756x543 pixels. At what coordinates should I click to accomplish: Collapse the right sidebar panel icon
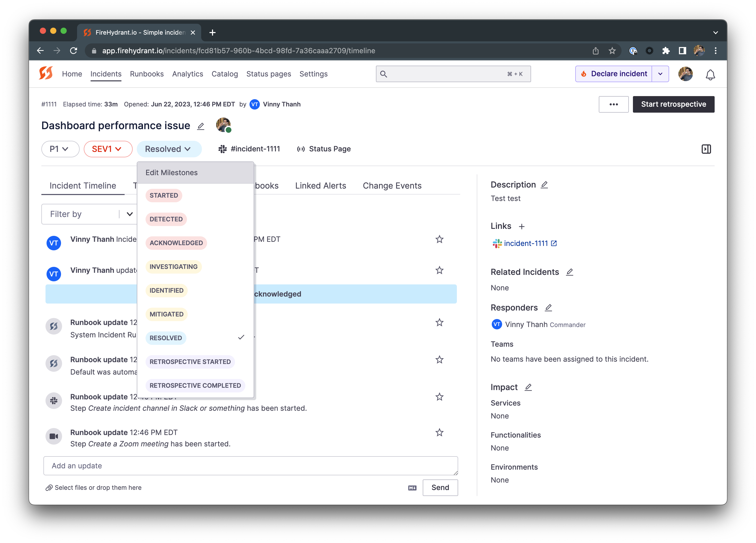tap(706, 149)
